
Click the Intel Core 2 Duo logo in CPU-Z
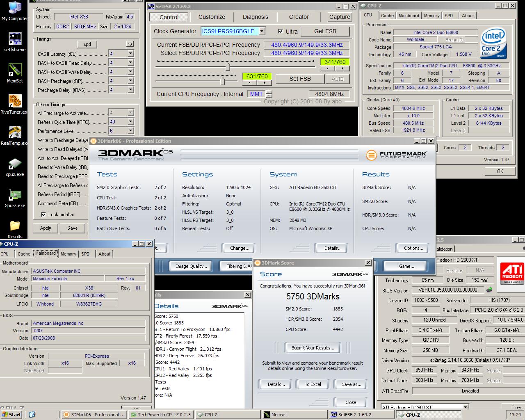[494, 43]
